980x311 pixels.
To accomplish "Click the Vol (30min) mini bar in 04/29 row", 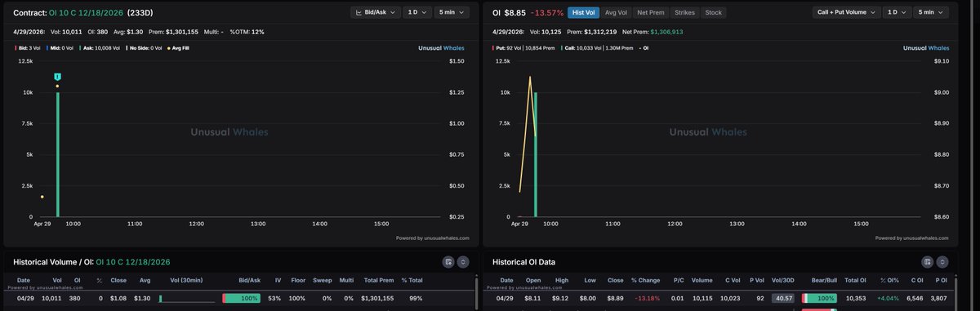I will pos(186,299).
